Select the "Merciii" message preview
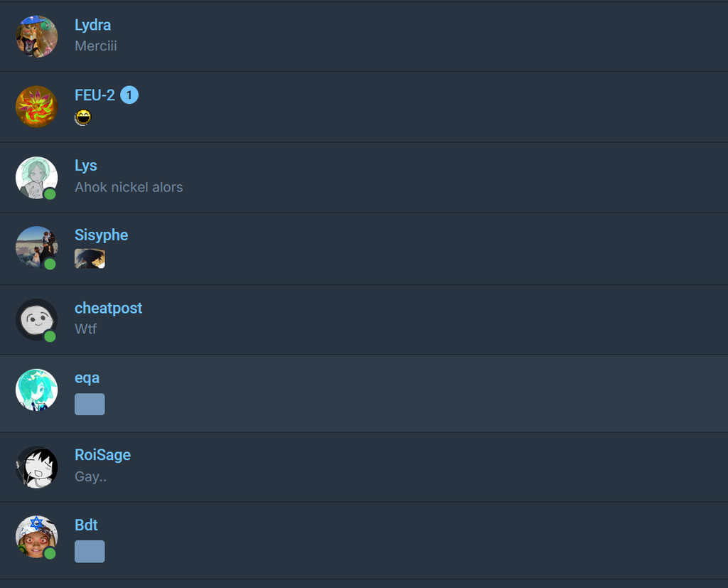Viewport: 728px width, 588px height. coord(95,46)
